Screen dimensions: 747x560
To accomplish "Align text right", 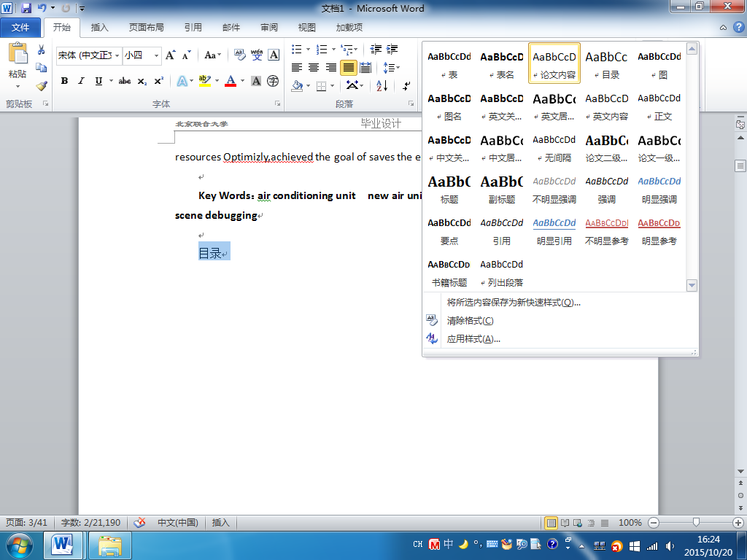I will [330, 68].
